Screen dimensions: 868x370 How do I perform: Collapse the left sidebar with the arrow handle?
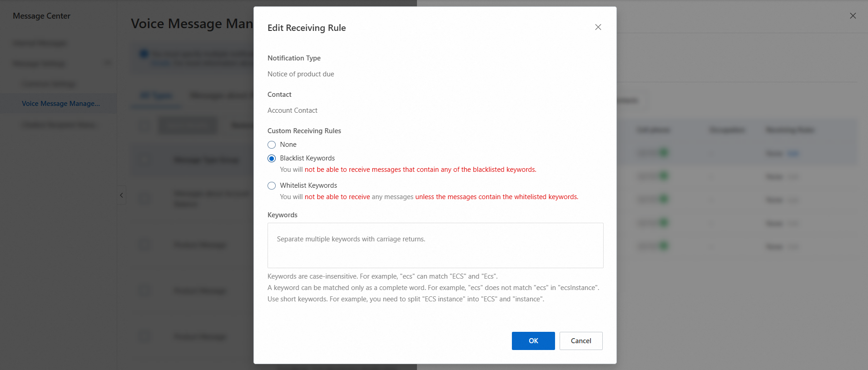pyautogui.click(x=121, y=195)
